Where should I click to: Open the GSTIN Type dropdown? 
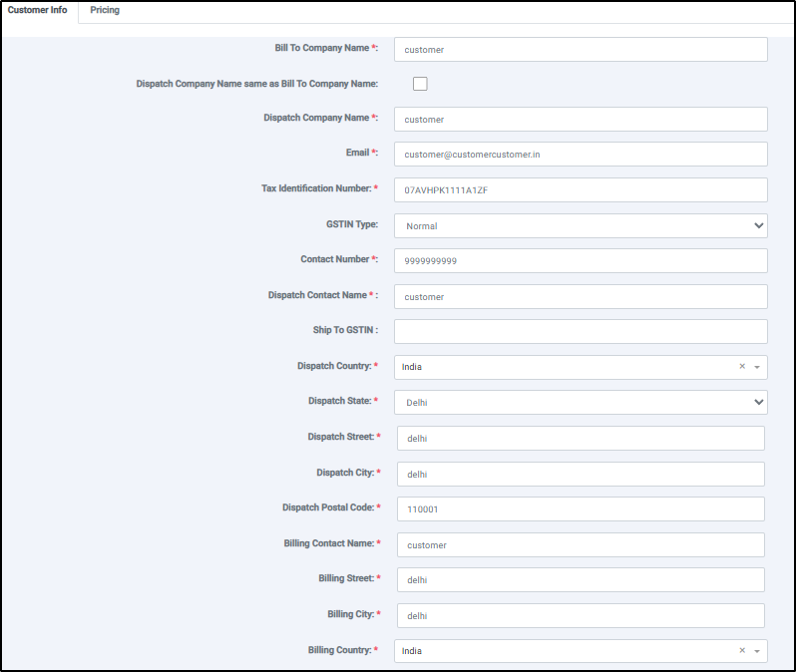(x=581, y=226)
